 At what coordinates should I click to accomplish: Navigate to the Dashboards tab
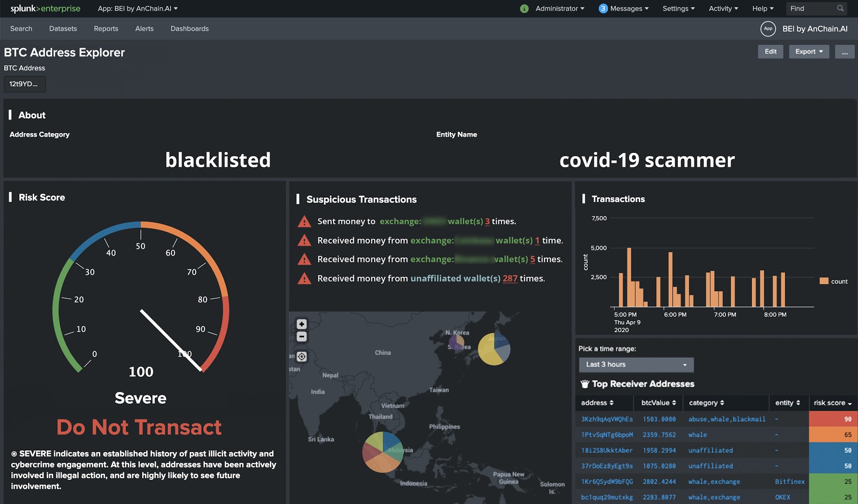190,29
